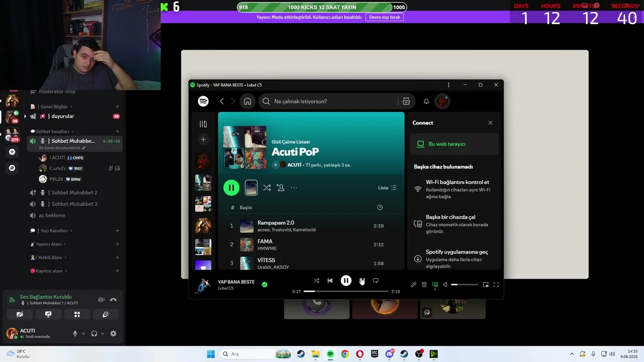Add a server in Discord

[12, 152]
